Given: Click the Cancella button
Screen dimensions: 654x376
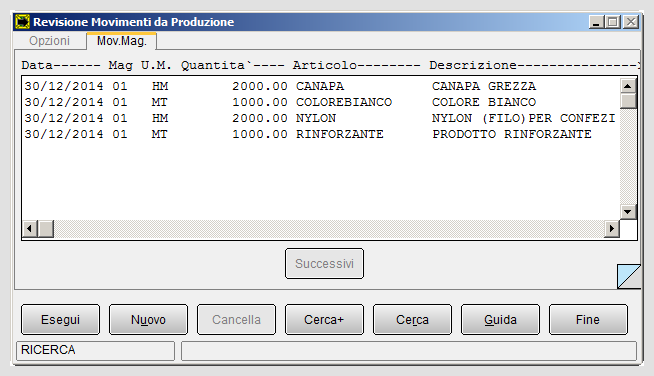Looking at the screenshot, I should [236, 320].
